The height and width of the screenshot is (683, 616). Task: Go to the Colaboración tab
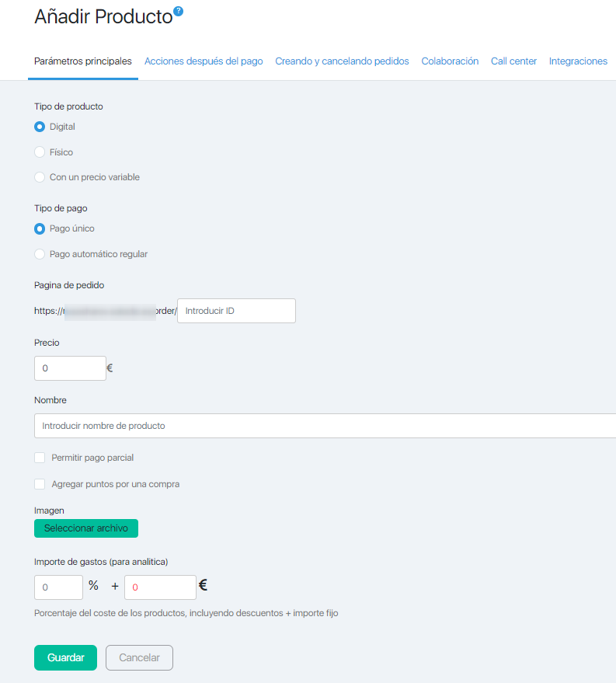coord(450,61)
